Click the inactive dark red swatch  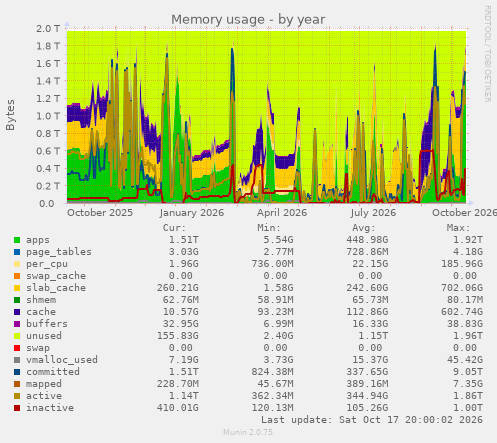coord(17,408)
